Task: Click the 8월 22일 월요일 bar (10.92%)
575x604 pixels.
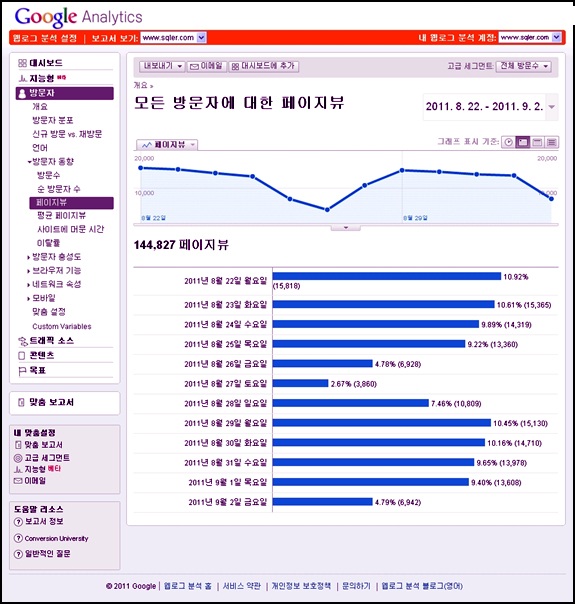Action: point(387,276)
